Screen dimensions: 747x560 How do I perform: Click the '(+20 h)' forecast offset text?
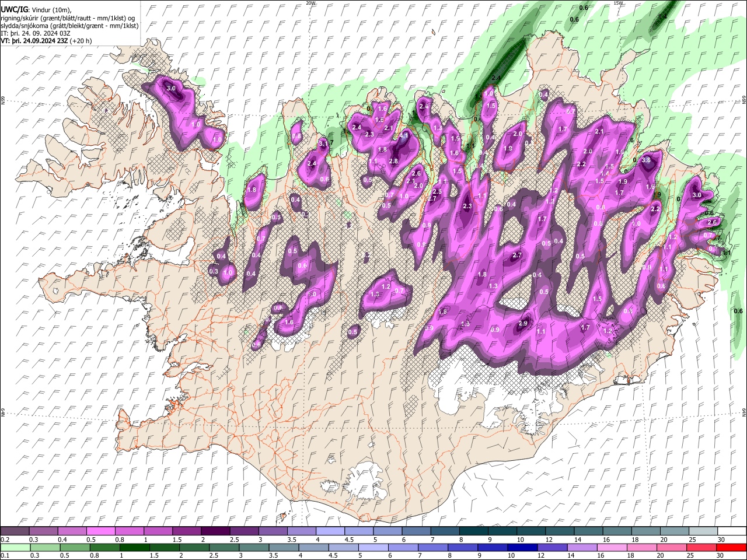[x=81, y=41]
